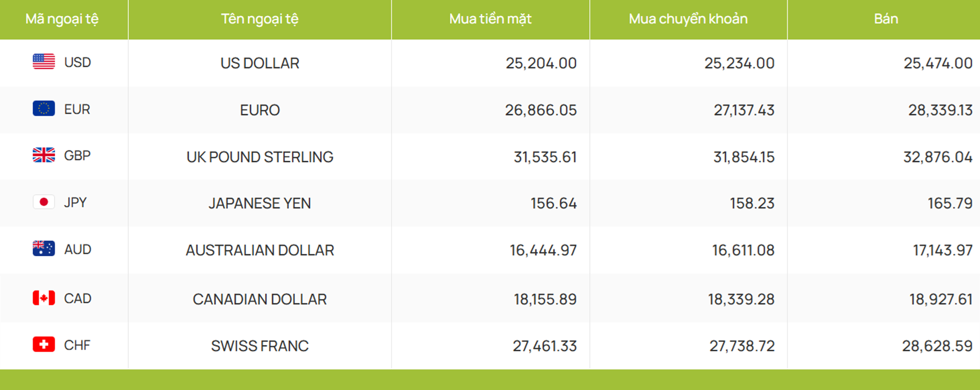The height and width of the screenshot is (390, 980).
Task: Click the Canada flag icon
Action: coord(44,298)
